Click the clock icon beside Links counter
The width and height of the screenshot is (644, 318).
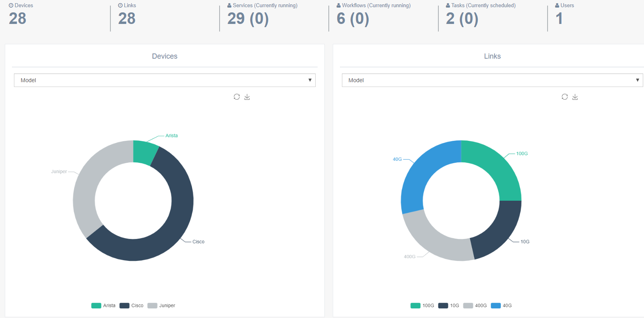[x=120, y=6]
